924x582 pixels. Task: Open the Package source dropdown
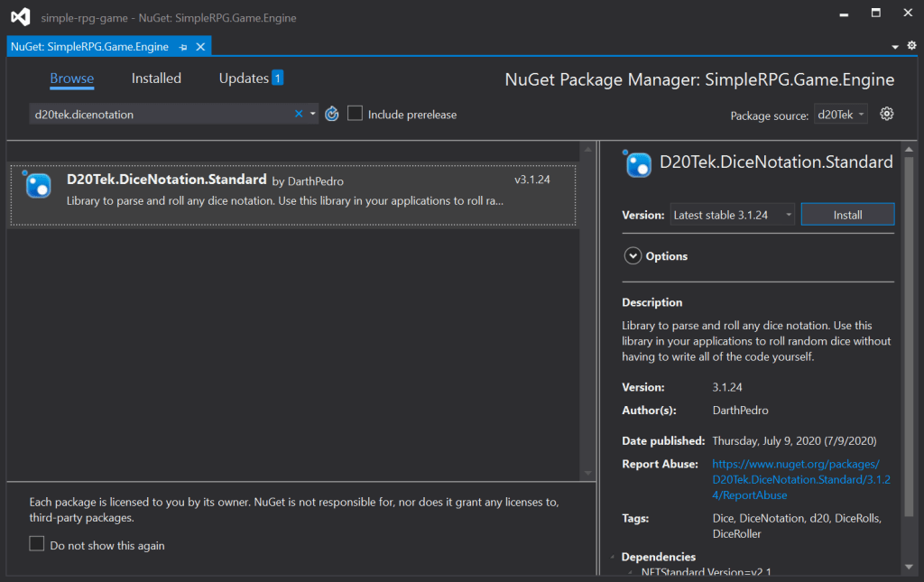click(841, 115)
